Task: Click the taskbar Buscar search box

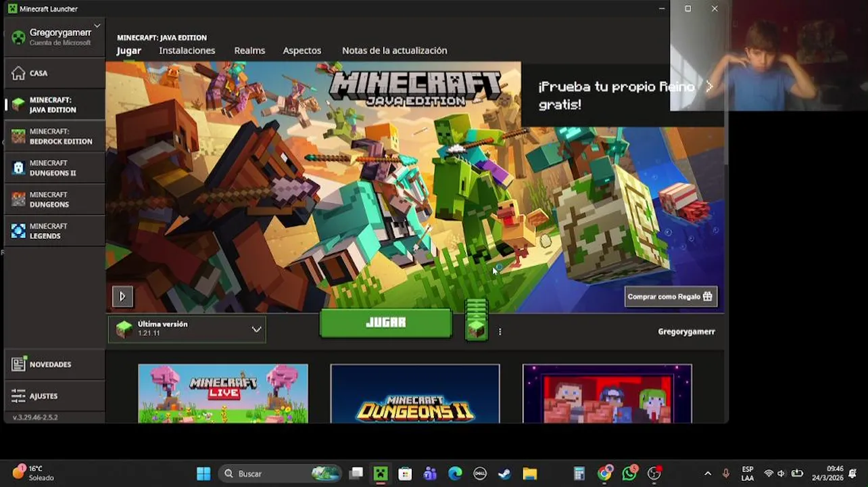Action: 281,473
